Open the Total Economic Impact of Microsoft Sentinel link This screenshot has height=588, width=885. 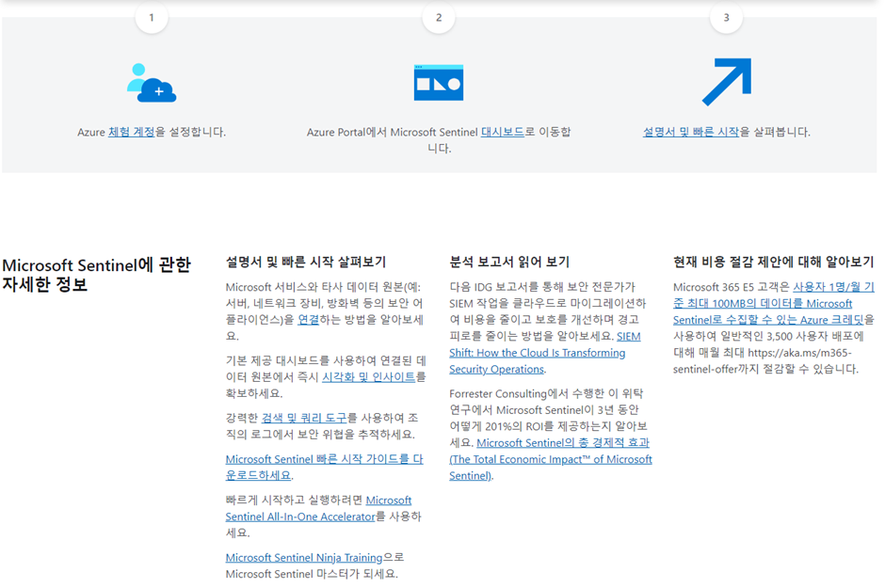(x=551, y=459)
